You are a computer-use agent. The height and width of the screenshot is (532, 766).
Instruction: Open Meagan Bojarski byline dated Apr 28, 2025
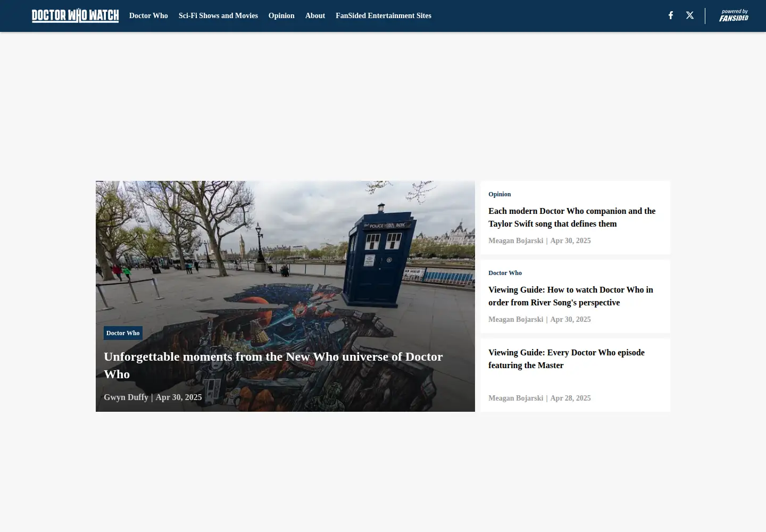point(515,398)
